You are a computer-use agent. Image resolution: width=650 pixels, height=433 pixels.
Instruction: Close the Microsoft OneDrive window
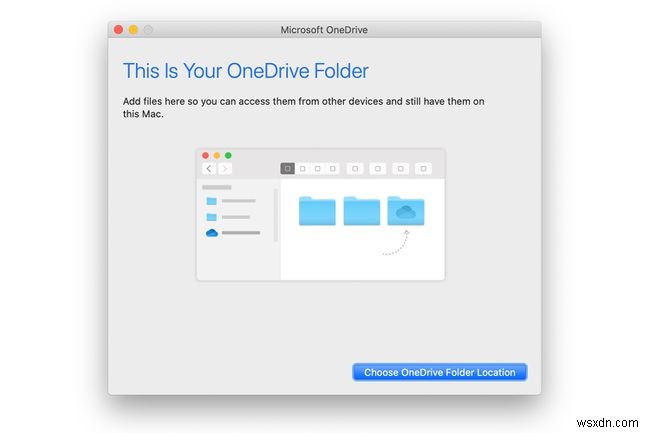pos(119,29)
